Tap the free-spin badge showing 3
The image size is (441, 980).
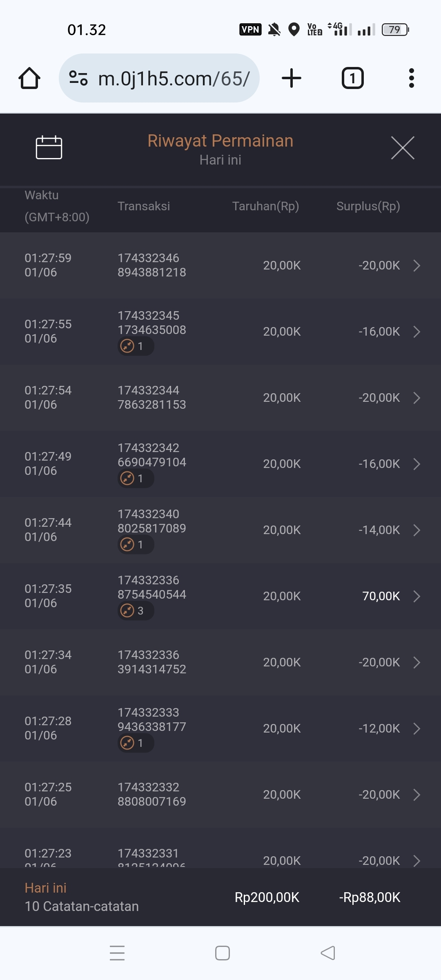tap(135, 611)
